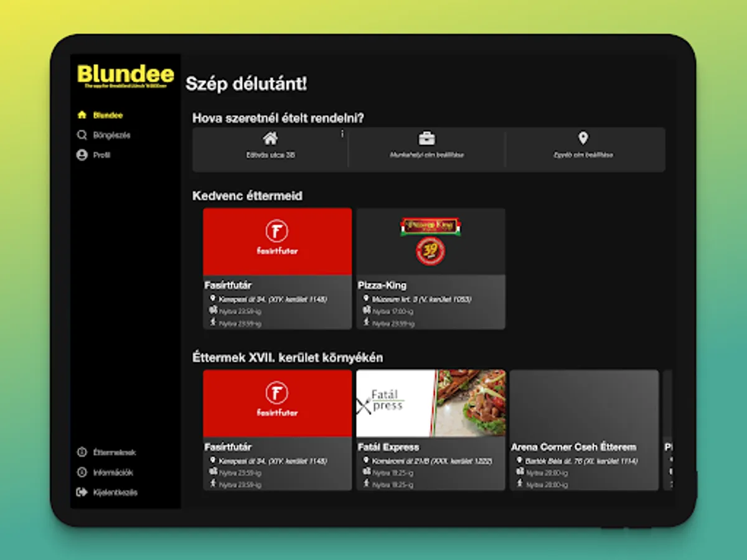Click pin icon beside Pizza-King address
The width and height of the screenshot is (747, 560).
point(367,299)
